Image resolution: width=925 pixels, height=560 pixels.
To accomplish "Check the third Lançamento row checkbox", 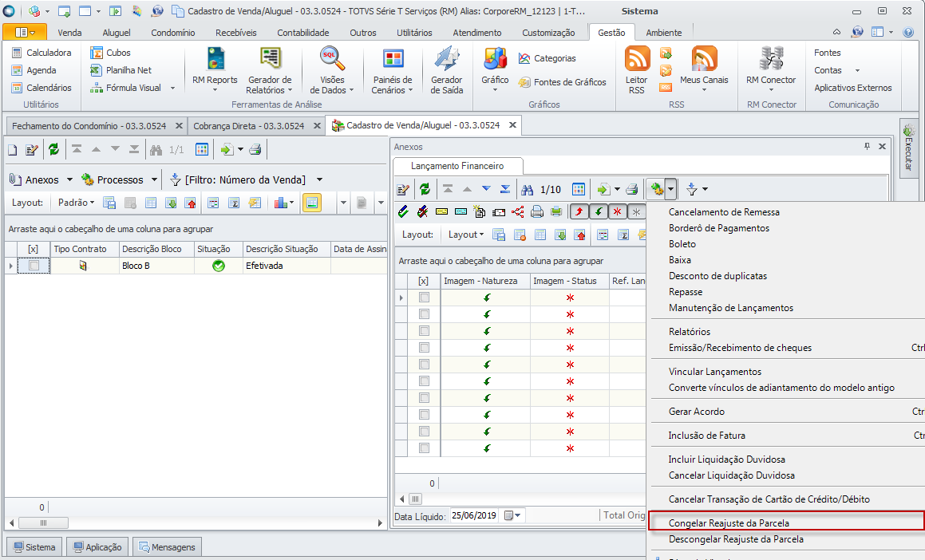I will [424, 331].
